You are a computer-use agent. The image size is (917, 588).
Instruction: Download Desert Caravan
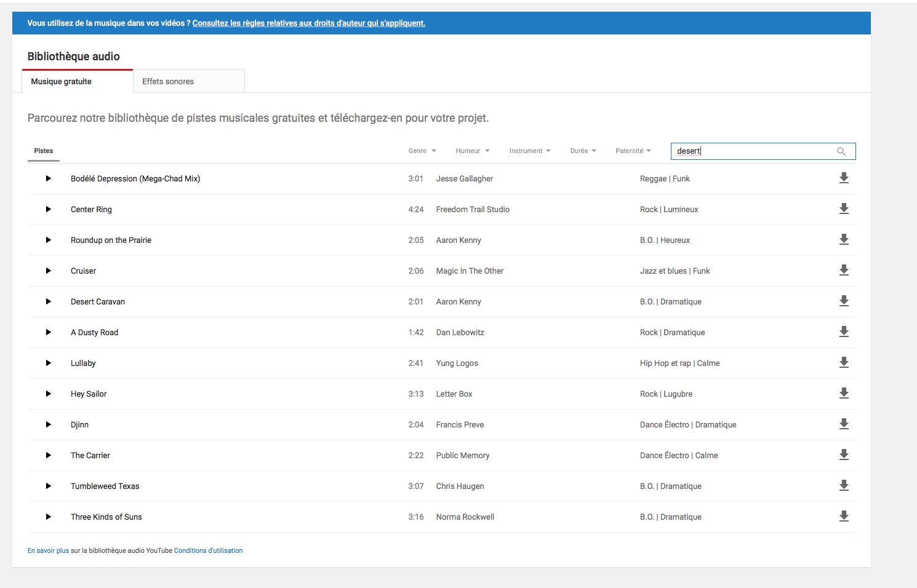[x=844, y=301]
